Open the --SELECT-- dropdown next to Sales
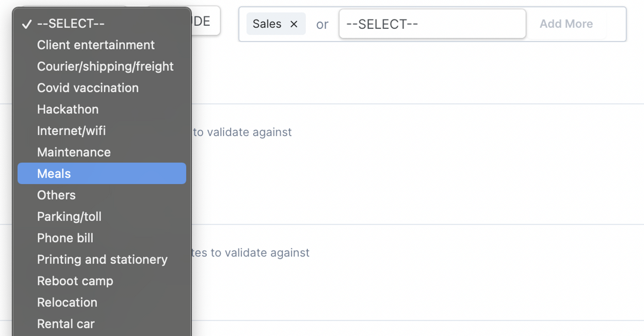This screenshot has width=644, height=336. tap(432, 24)
